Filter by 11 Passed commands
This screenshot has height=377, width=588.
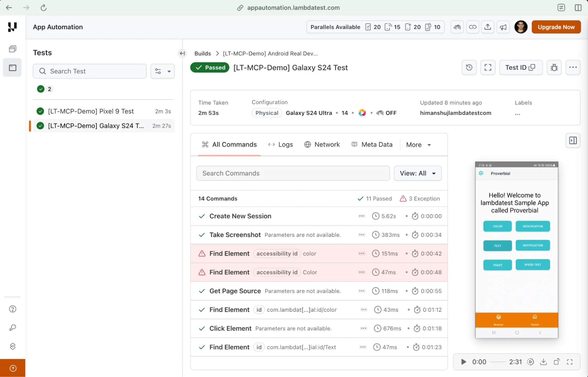374,199
